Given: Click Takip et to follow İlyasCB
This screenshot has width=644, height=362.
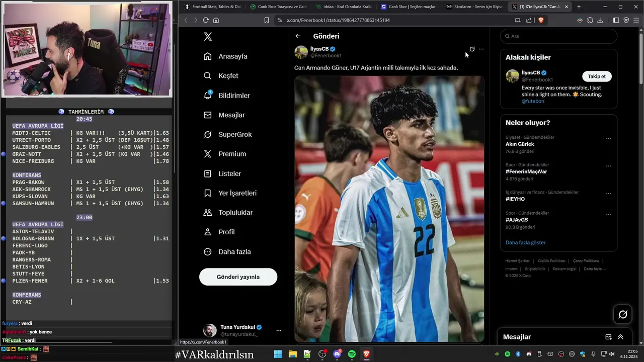Looking at the screenshot, I should [x=597, y=76].
